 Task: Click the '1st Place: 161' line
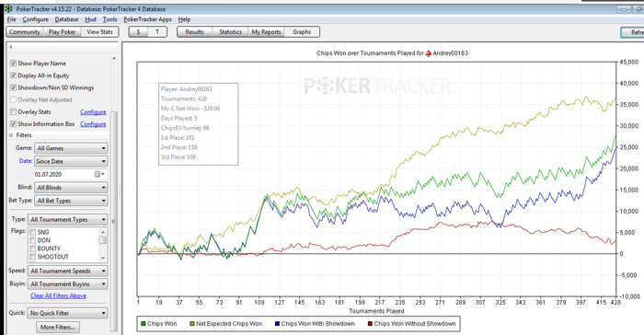[x=178, y=137]
